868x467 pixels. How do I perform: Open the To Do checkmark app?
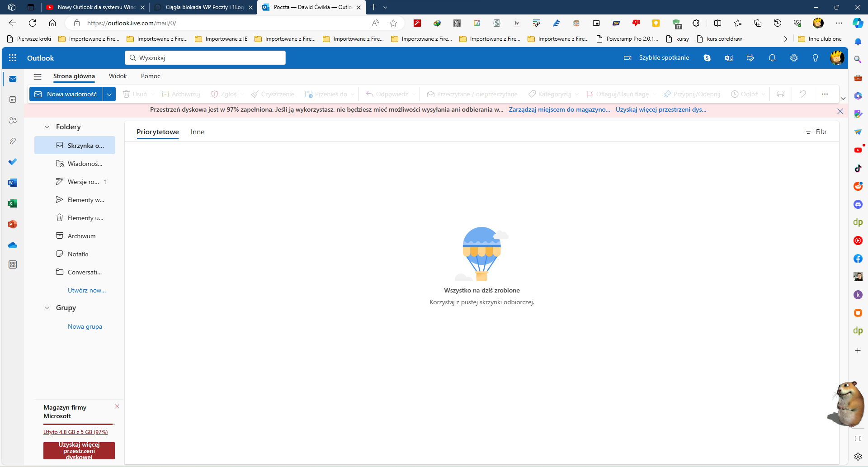pos(13,162)
